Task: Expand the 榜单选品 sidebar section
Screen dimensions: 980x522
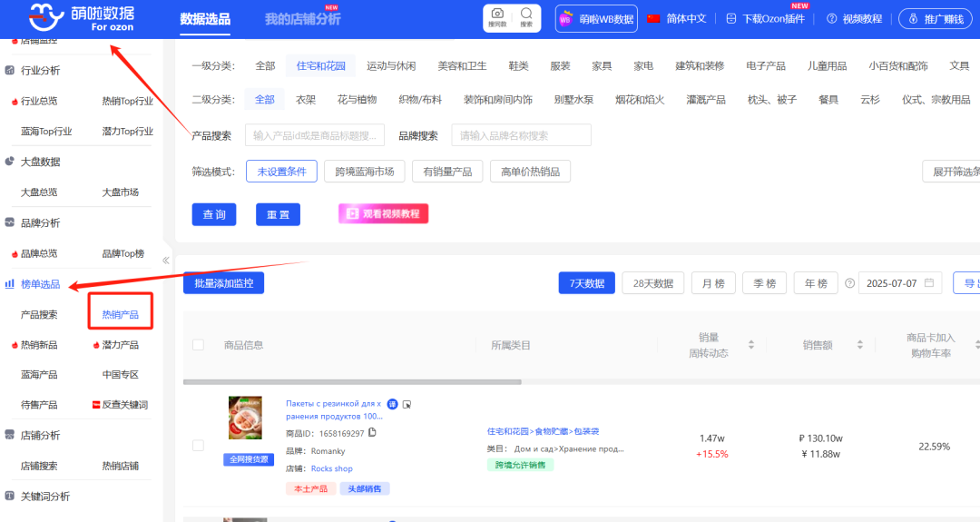Action: point(41,284)
